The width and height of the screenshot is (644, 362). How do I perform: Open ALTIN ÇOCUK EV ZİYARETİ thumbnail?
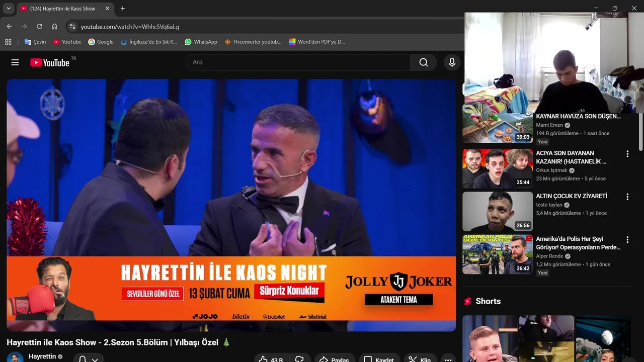(498, 211)
